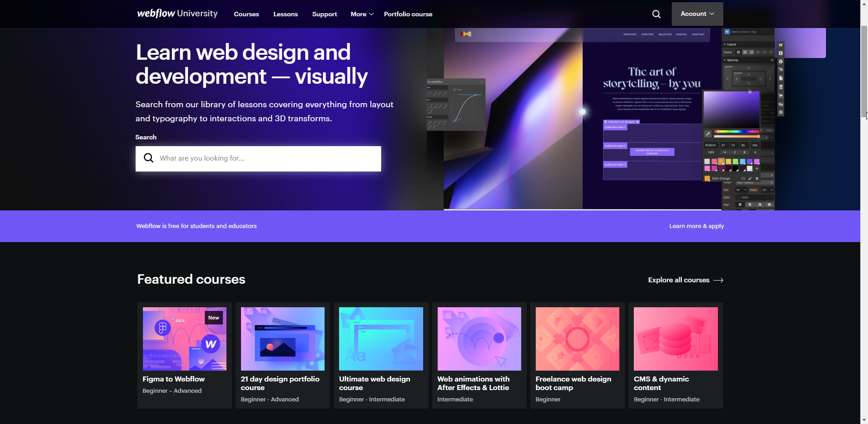This screenshot has width=868, height=424.
Task: Open the Support nav link
Action: pyautogui.click(x=325, y=14)
